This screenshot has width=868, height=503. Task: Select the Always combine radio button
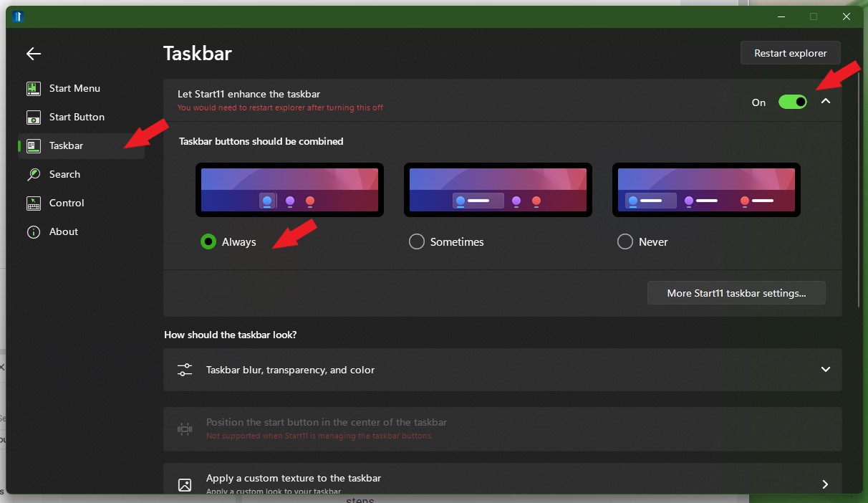coord(208,242)
